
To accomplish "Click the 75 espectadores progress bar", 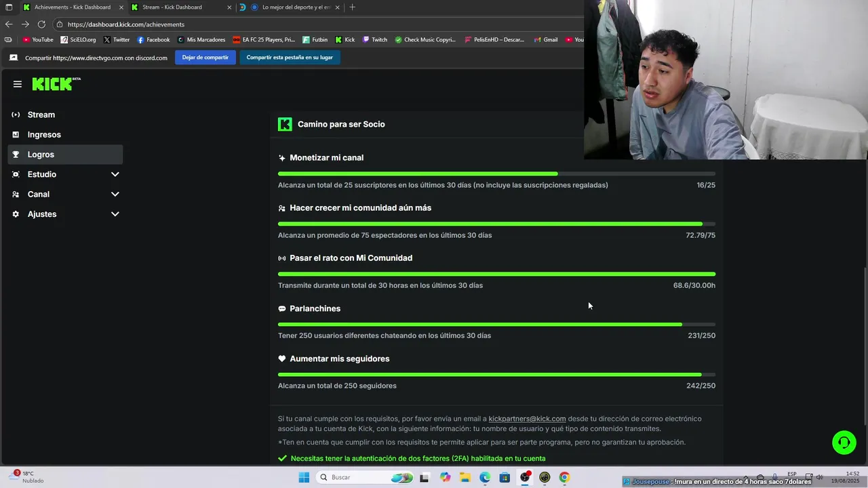I will (x=496, y=224).
